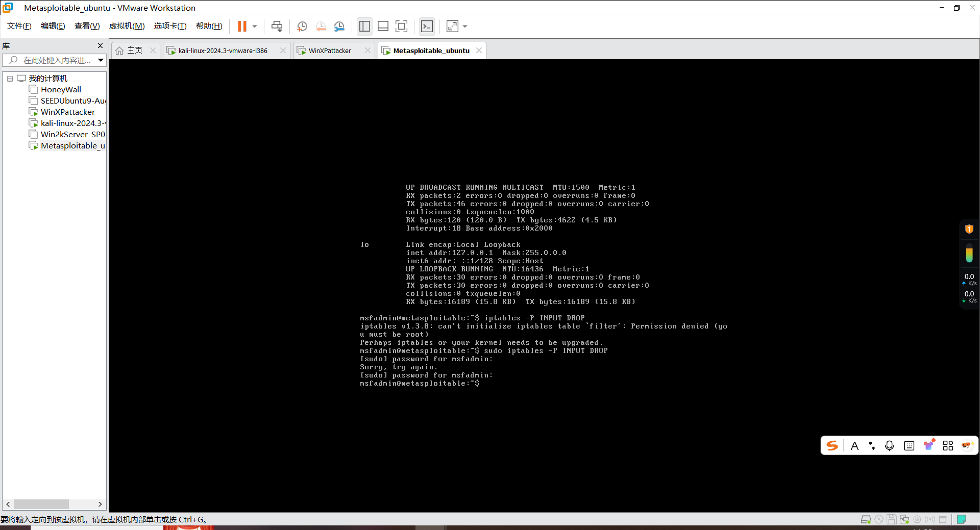Toggle the library sidebar view

click(x=364, y=27)
